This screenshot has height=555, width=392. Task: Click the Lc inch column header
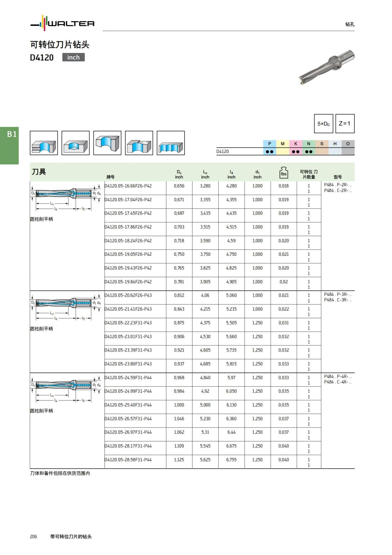[x=205, y=174]
